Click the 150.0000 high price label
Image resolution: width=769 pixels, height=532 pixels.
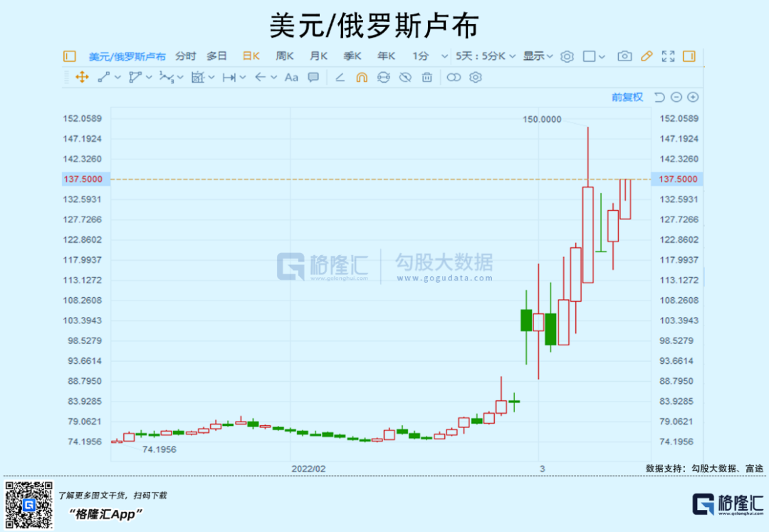pos(542,119)
